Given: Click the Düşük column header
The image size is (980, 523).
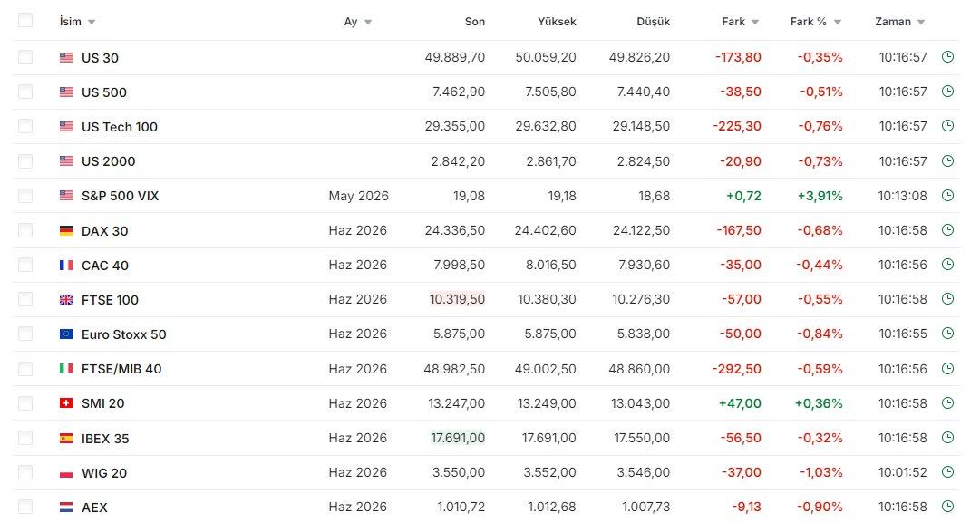Looking at the screenshot, I should point(653,22).
